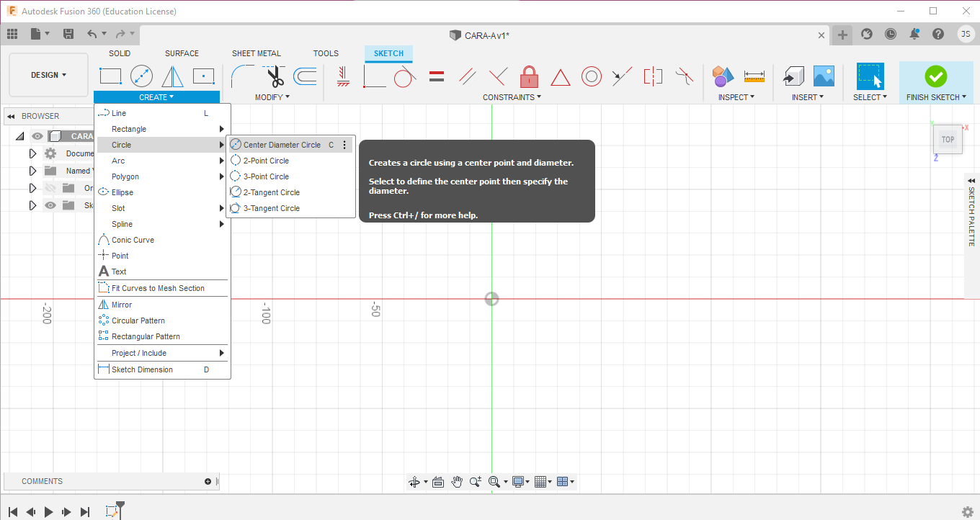
Task: Apply the Perpendicular constraint
Action: pos(498,76)
